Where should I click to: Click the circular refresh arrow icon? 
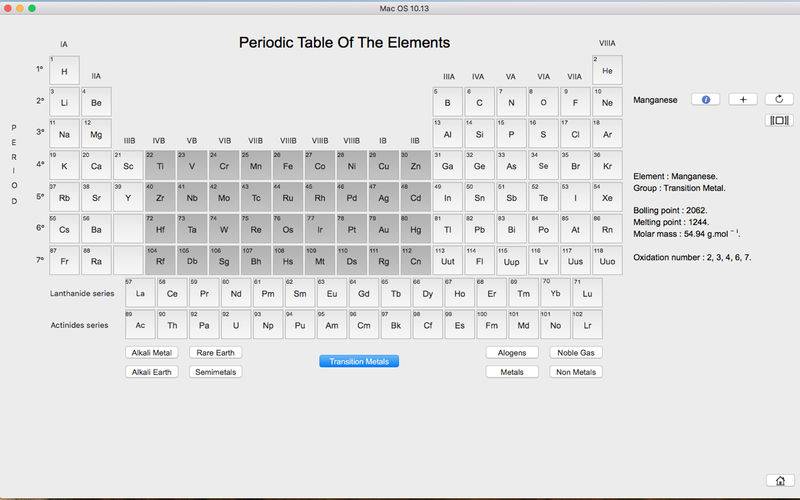click(779, 99)
